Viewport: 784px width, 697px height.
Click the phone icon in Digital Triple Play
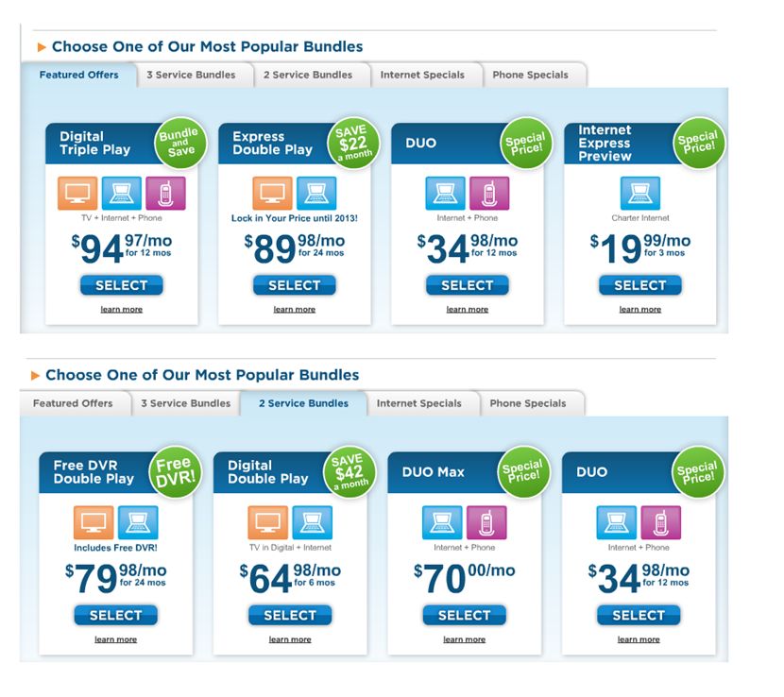165,193
